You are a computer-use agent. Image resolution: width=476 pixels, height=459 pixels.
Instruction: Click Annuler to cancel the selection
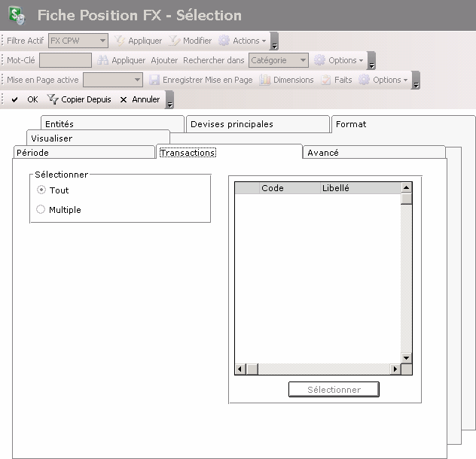140,99
